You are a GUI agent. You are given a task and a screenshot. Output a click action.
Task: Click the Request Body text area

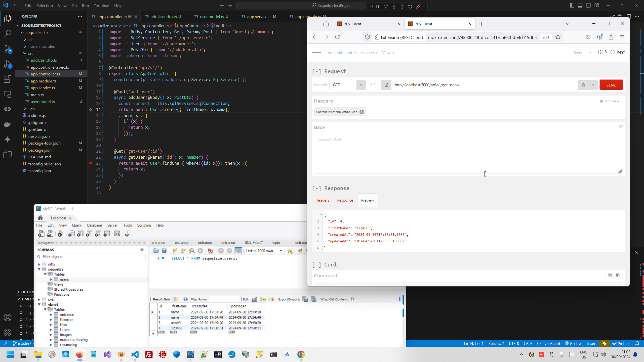click(x=468, y=153)
